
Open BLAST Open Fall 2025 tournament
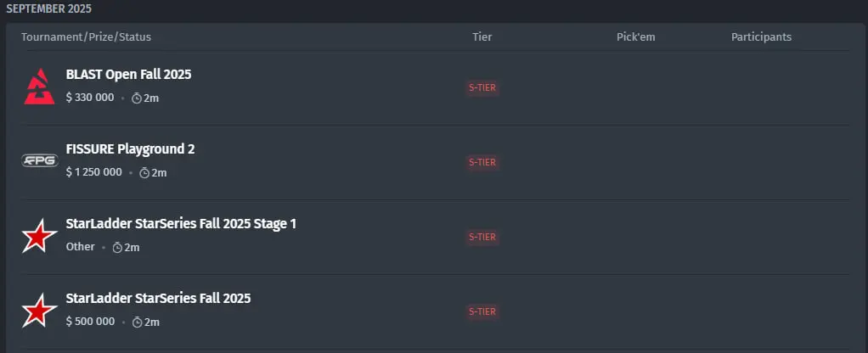pos(128,74)
